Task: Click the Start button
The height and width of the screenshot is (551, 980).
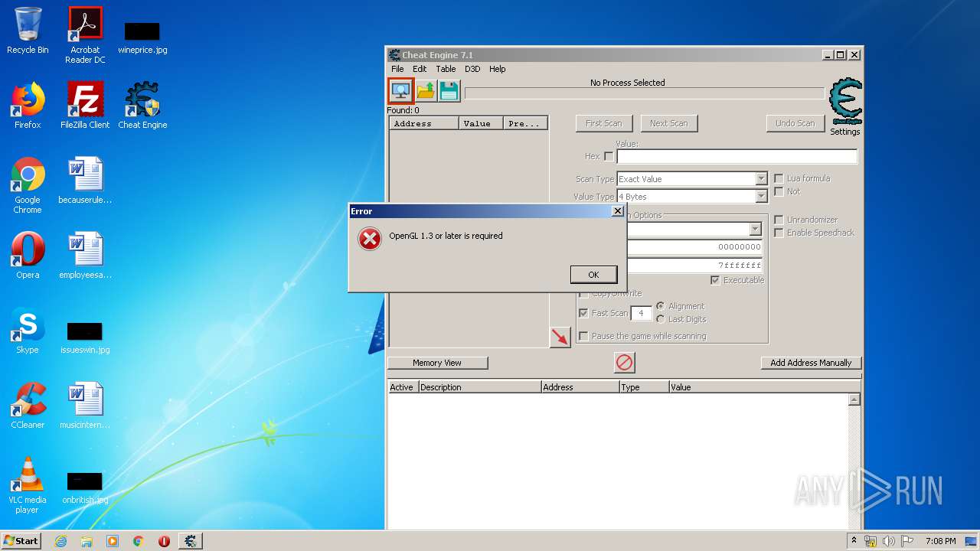Action: 21,541
